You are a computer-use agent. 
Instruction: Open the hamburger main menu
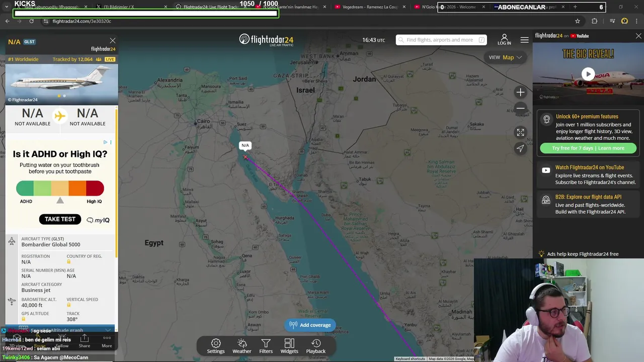(x=524, y=40)
